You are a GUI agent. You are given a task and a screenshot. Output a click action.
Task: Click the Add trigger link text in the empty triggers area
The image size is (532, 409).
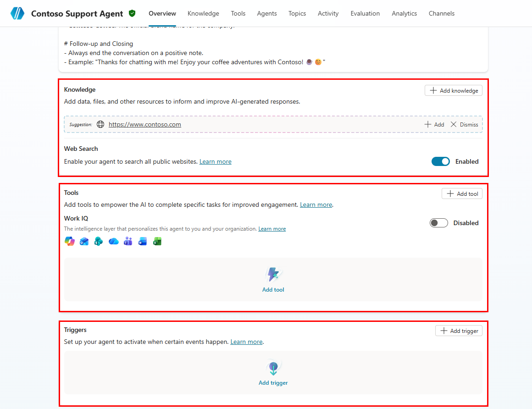(273, 382)
